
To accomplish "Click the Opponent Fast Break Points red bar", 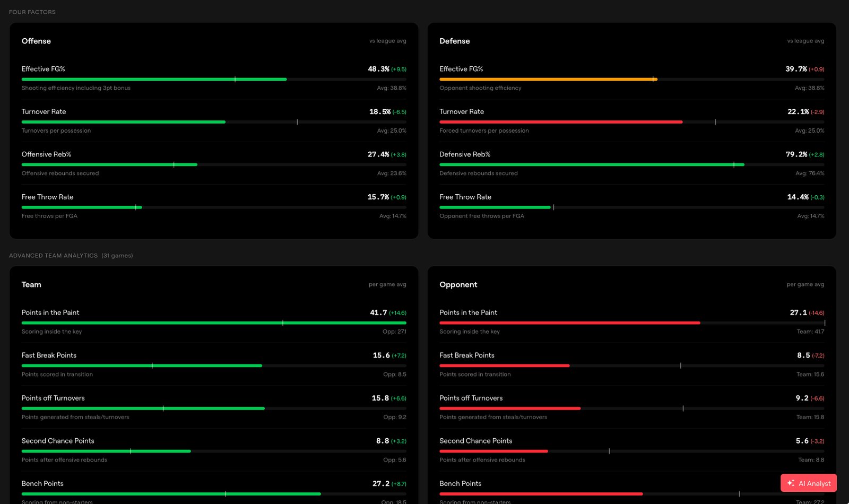I will point(504,366).
